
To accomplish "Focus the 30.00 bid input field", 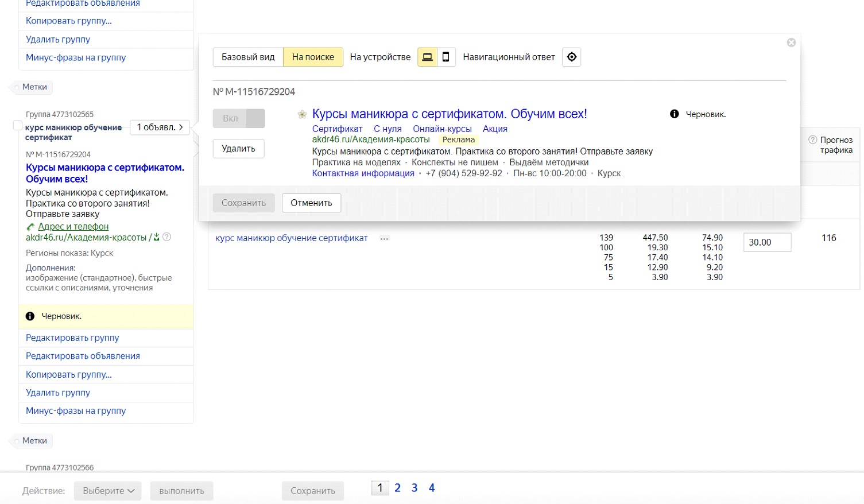I will pos(767,242).
